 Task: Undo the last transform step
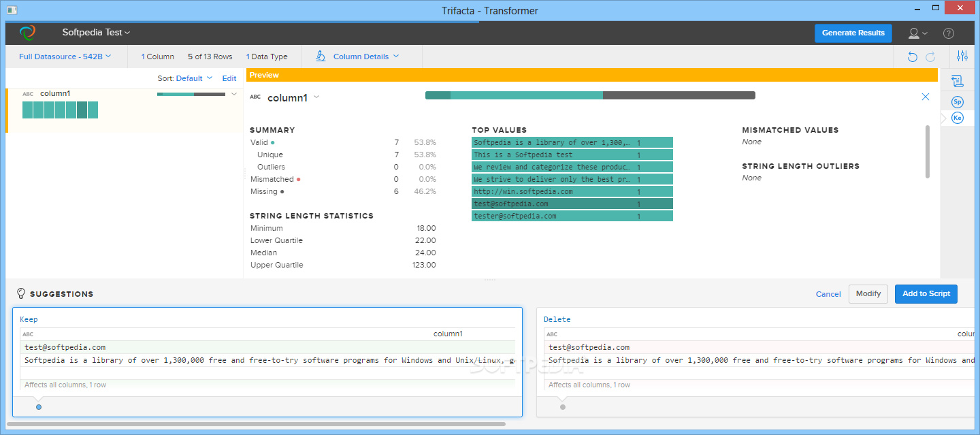click(913, 57)
